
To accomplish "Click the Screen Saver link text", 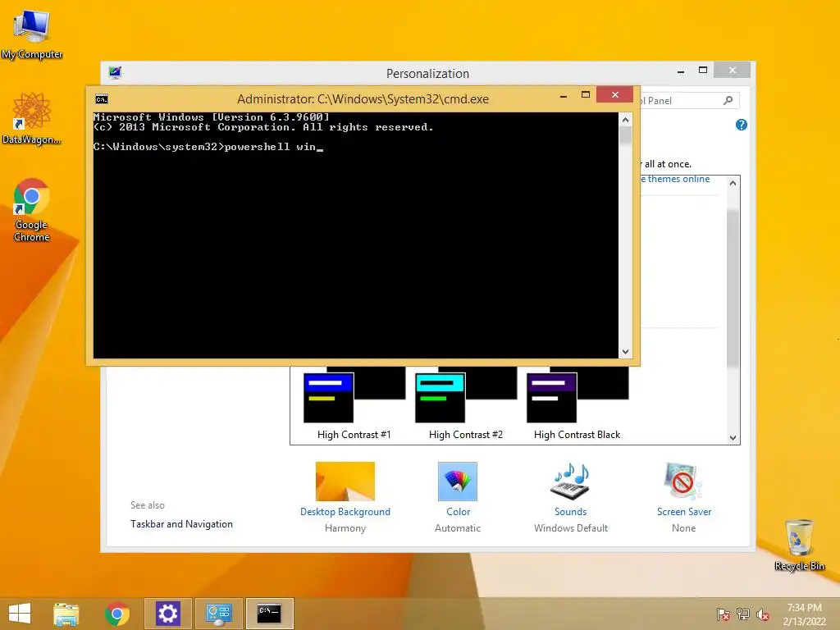I will [684, 512].
